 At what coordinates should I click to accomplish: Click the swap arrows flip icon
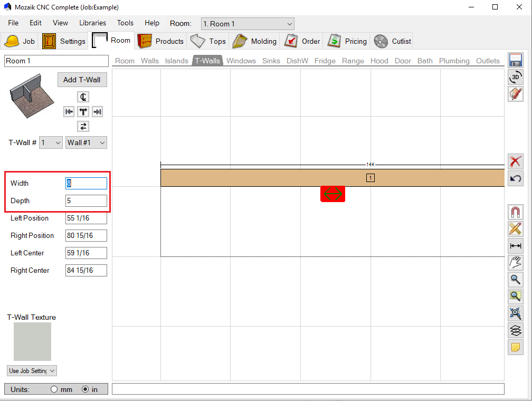coord(83,126)
